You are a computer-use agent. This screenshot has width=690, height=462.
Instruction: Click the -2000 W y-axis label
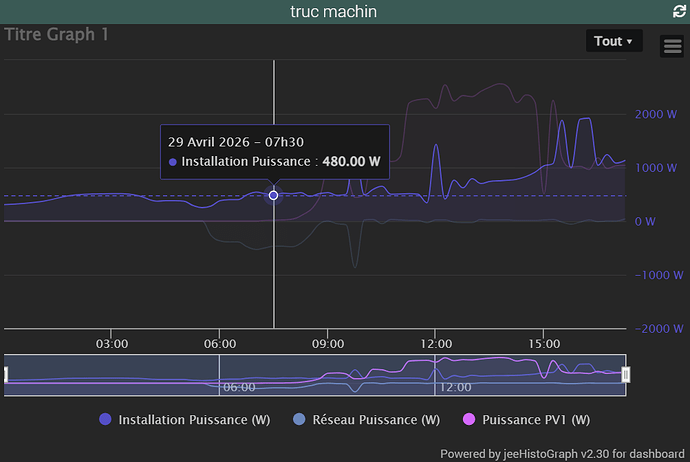tap(659, 329)
